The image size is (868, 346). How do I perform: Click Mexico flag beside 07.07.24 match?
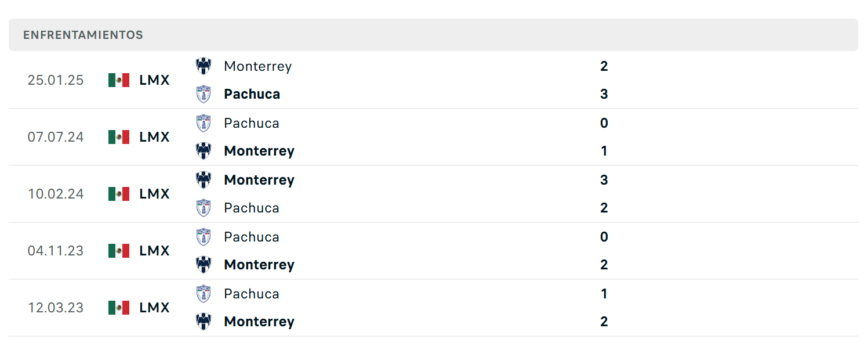(119, 137)
